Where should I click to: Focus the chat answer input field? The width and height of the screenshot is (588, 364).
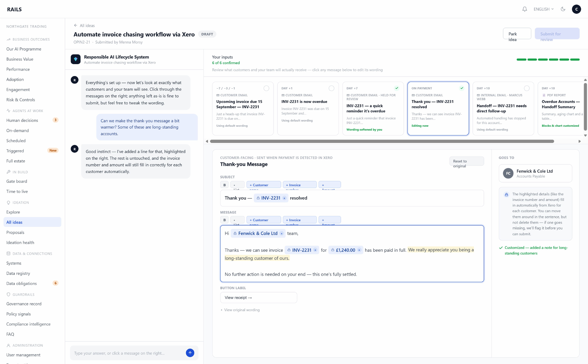128,353
